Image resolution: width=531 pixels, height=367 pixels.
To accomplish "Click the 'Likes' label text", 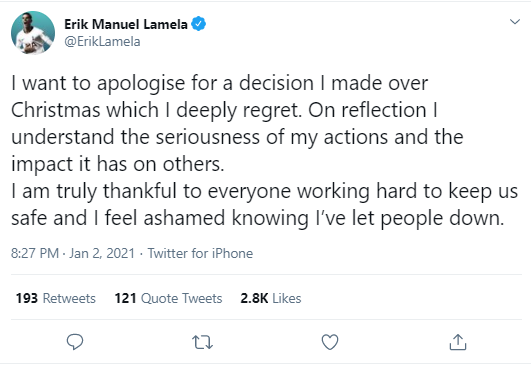I will tap(286, 298).
